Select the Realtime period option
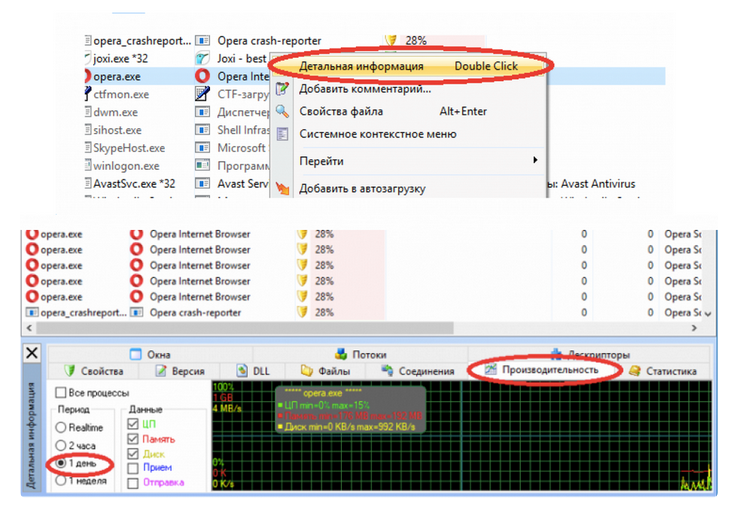The image size is (739, 506). tap(60, 427)
